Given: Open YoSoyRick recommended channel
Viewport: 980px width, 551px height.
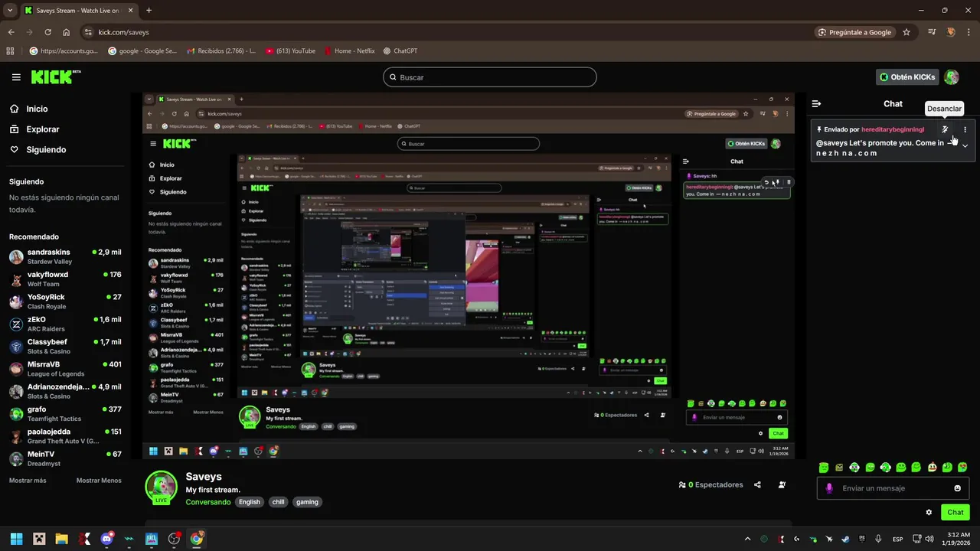Looking at the screenshot, I should pyautogui.click(x=65, y=302).
